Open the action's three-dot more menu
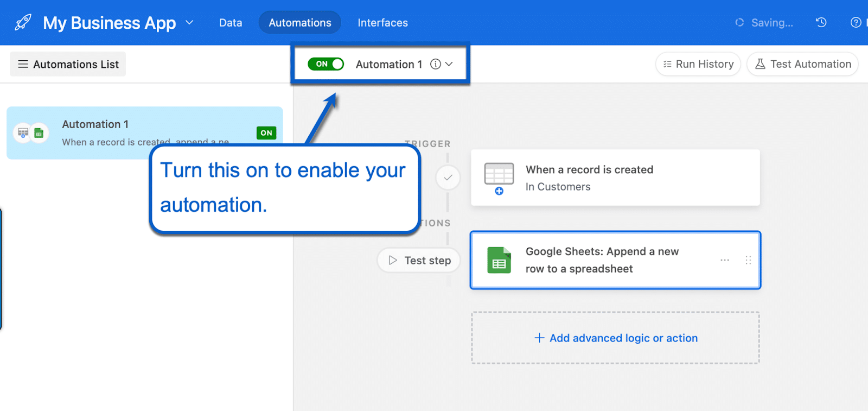The height and width of the screenshot is (411, 868). (725, 260)
